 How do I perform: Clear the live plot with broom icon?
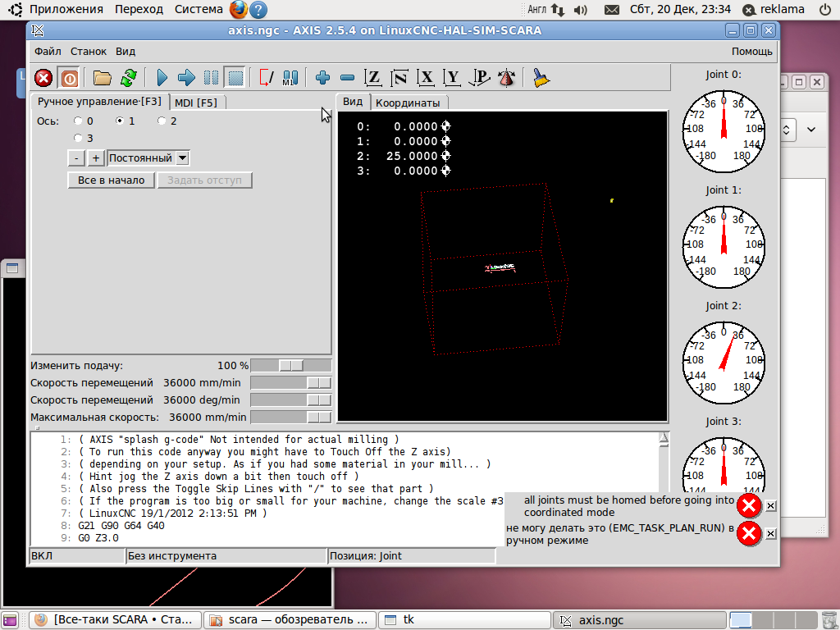(x=541, y=78)
